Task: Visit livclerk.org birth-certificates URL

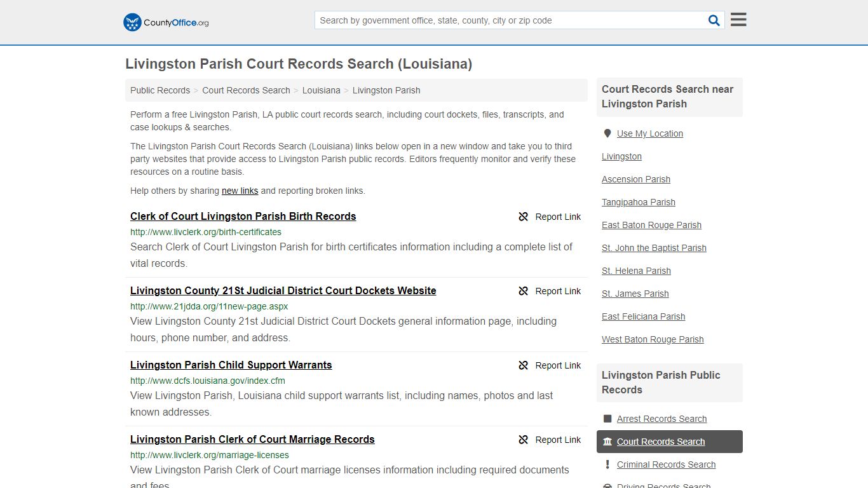Action: (206, 232)
